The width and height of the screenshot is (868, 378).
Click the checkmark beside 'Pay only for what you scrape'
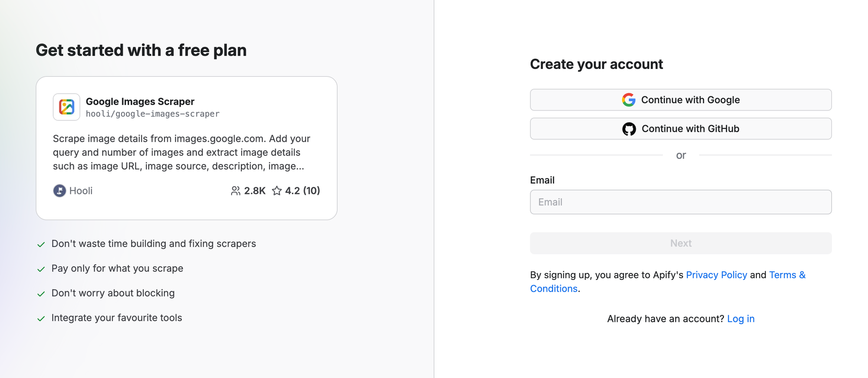click(x=41, y=269)
